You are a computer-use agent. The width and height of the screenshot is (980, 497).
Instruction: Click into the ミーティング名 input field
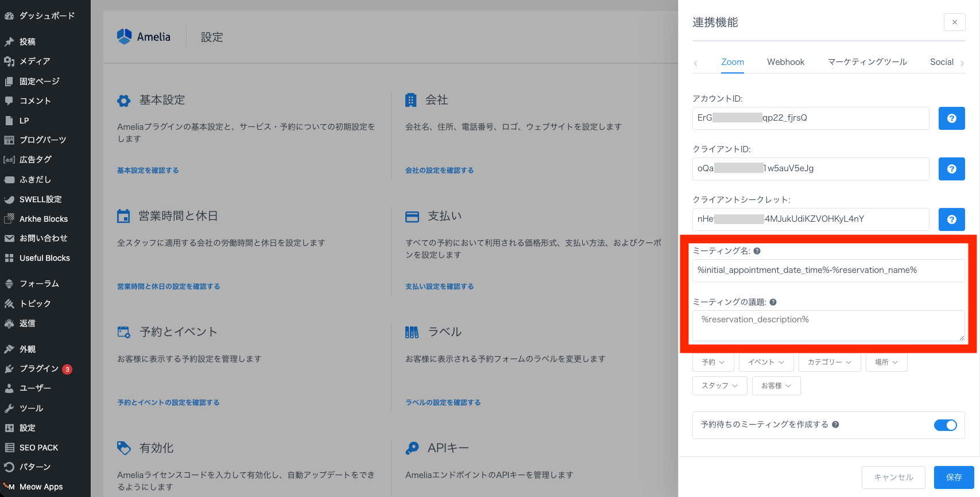(x=828, y=271)
